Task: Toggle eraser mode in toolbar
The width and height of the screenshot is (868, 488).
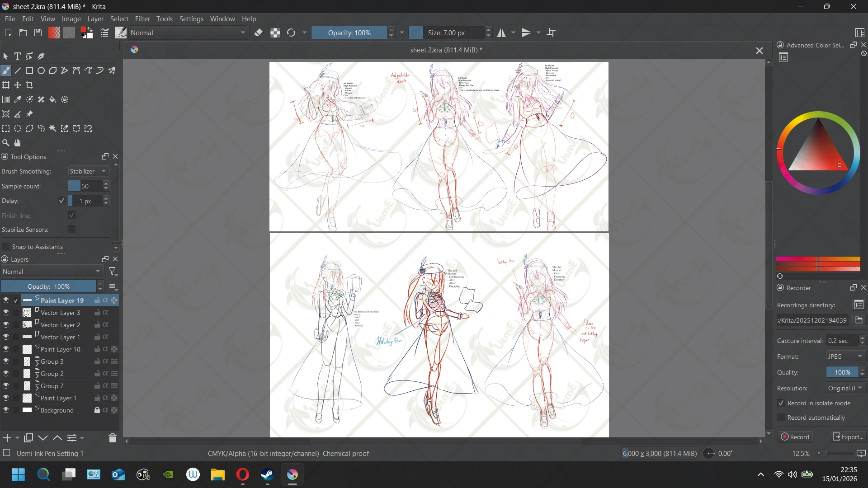Action: (x=259, y=33)
